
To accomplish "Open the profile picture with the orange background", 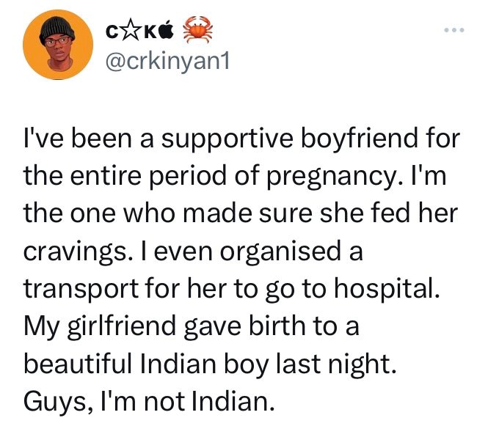I will pyautogui.click(x=58, y=45).
